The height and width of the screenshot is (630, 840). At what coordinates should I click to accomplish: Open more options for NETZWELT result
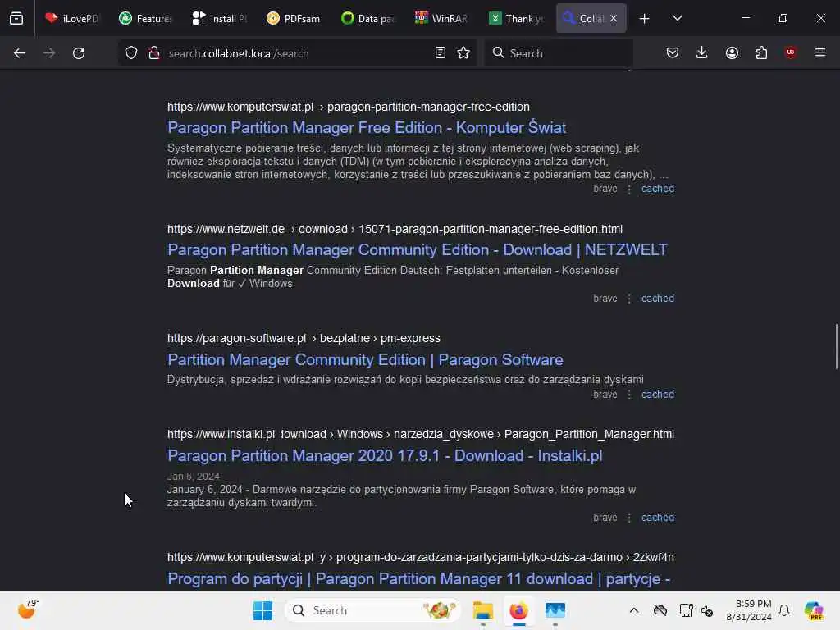[629, 299]
